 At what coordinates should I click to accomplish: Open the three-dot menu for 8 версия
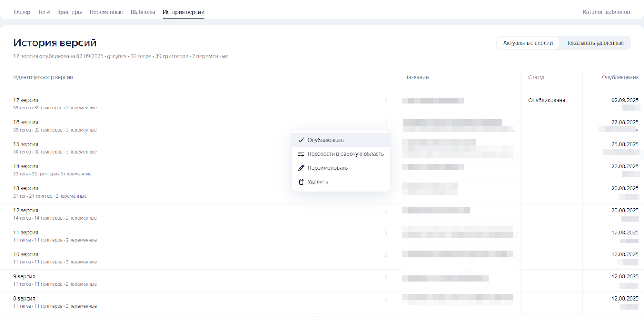(386, 298)
